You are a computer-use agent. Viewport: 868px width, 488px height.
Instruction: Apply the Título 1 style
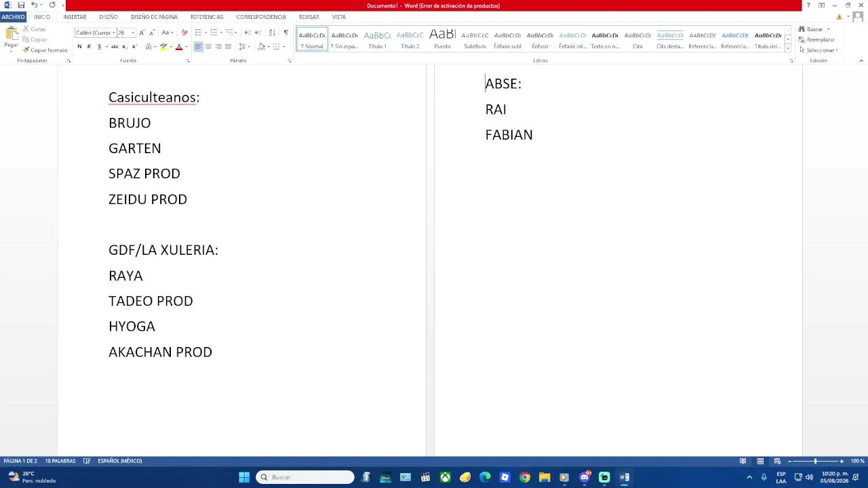[x=377, y=40]
